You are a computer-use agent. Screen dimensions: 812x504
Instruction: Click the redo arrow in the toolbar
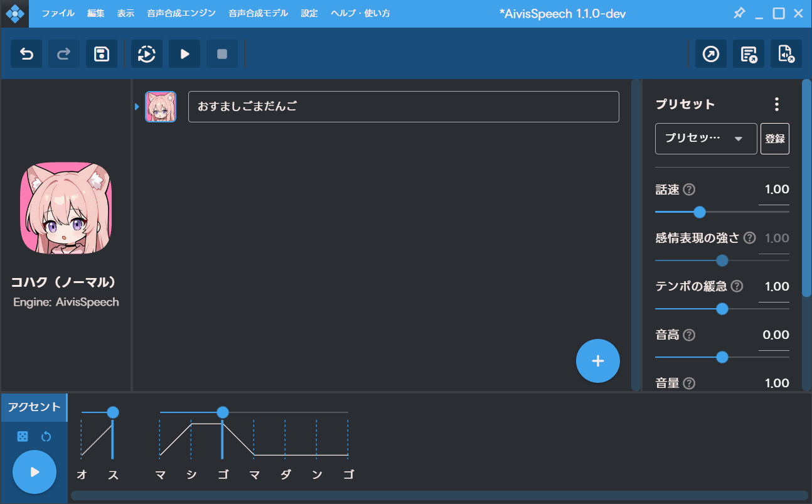click(64, 54)
